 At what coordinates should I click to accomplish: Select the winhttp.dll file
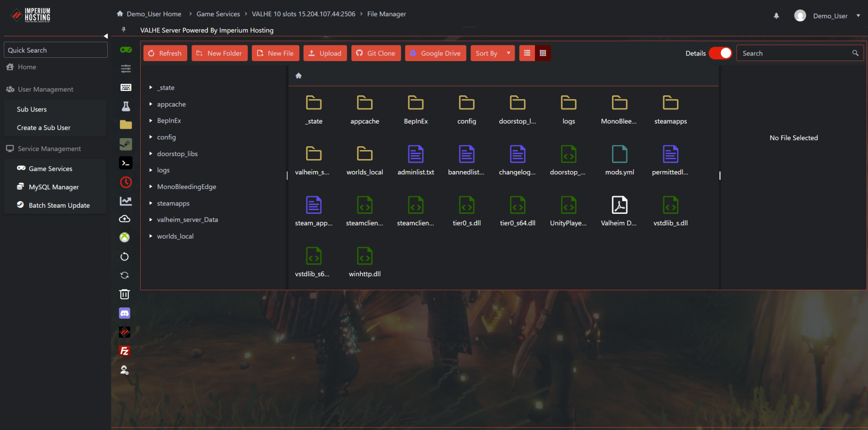pos(365,262)
